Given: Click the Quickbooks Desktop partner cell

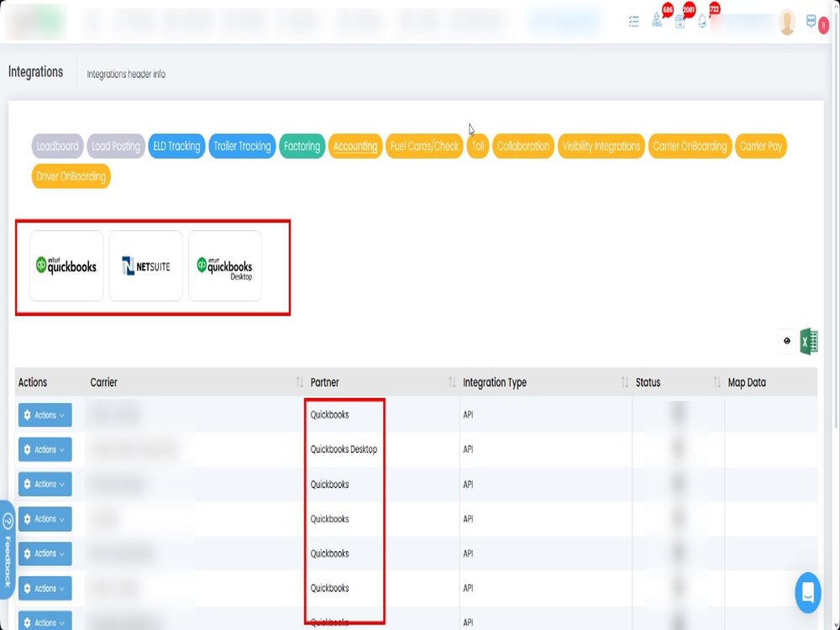Looking at the screenshot, I should [x=344, y=449].
